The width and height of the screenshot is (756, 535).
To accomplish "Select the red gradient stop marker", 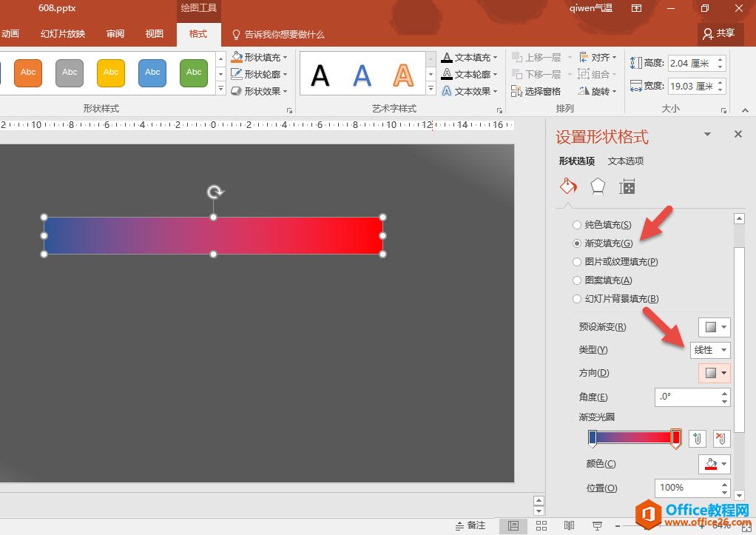I will [675, 437].
